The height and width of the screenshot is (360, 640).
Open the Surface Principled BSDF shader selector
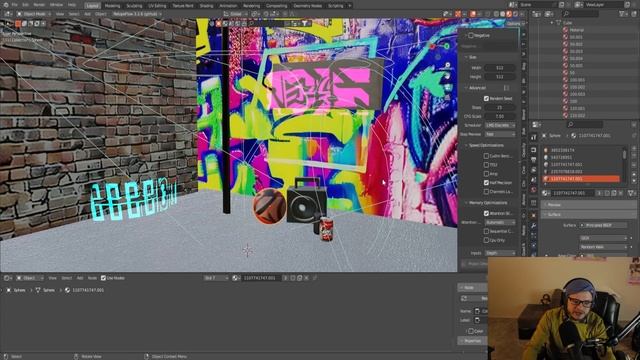(x=603, y=225)
